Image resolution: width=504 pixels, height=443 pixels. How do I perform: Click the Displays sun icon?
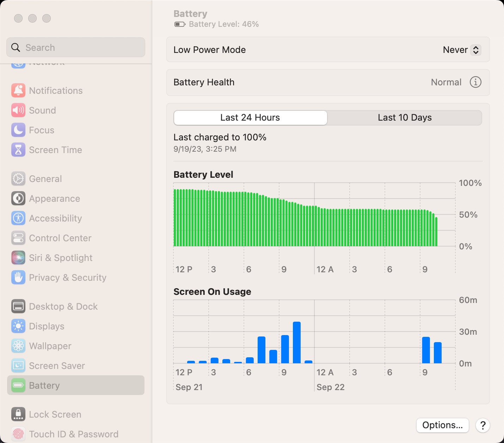click(18, 326)
